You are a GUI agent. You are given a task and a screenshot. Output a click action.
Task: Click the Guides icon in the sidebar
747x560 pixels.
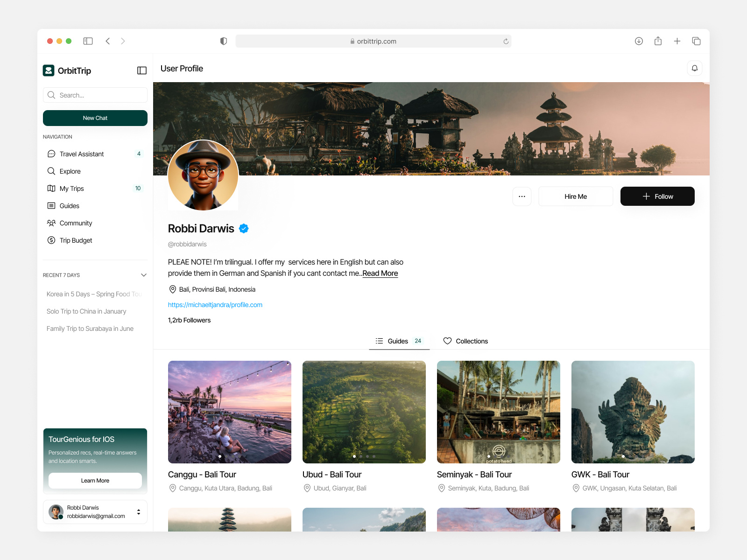(51, 205)
